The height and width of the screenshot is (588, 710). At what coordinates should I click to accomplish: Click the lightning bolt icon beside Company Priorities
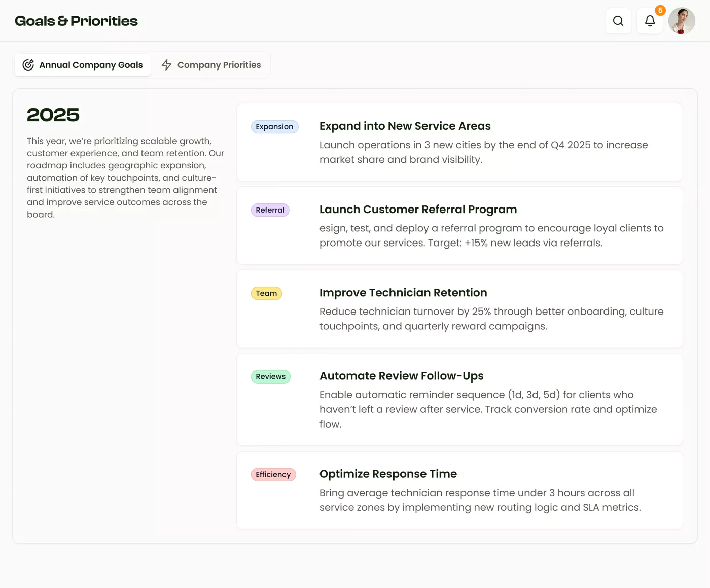(166, 65)
